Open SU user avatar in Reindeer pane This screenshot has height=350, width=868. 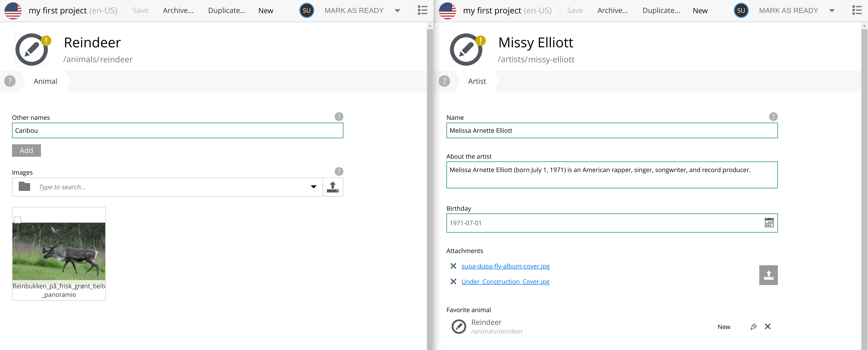(x=307, y=10)
